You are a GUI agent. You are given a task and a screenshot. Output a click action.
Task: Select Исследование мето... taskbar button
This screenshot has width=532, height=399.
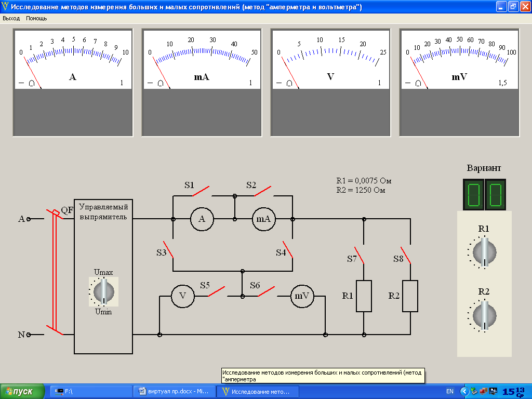click(x=258, y=392)
